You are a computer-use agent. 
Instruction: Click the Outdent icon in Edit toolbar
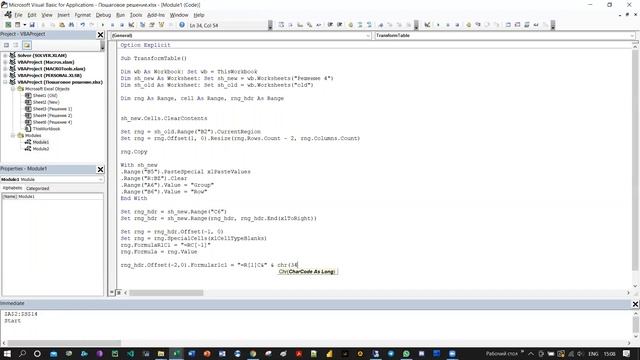coord(339,25)
